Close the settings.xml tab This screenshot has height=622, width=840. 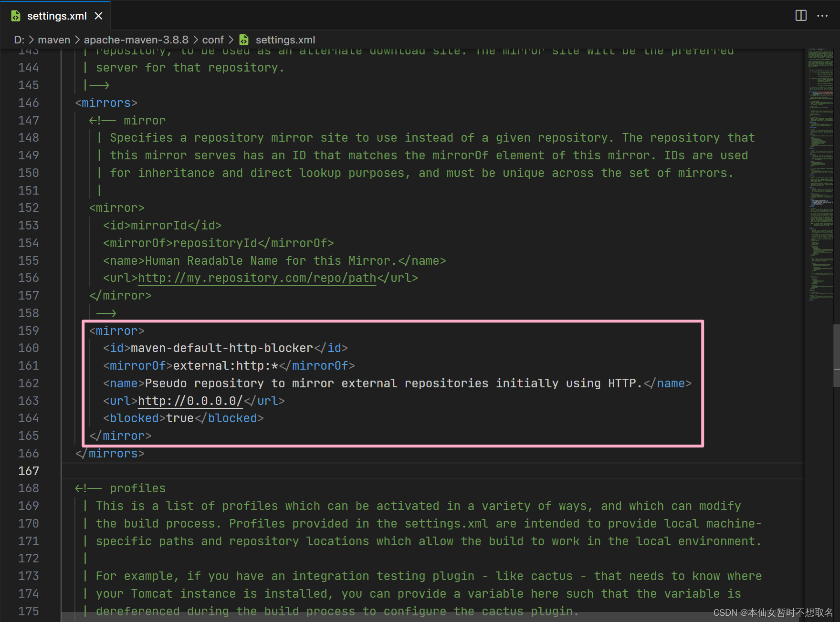click(99, 16)
